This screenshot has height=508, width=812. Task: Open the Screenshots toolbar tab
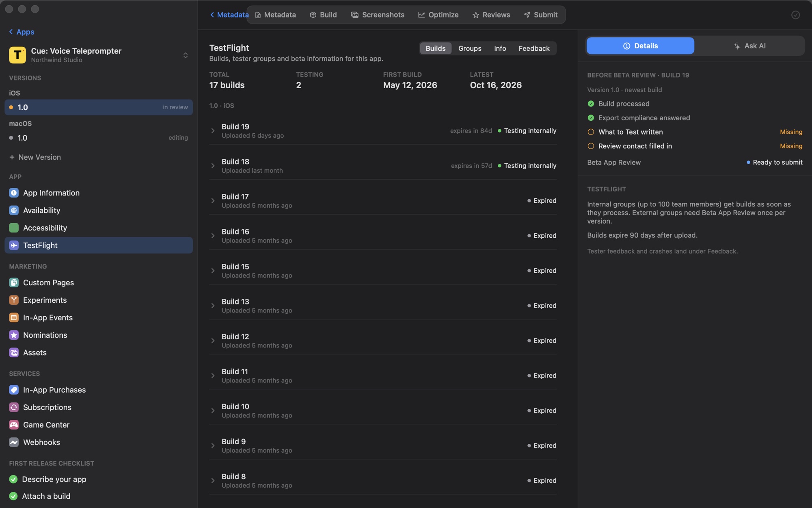pyautogui.click(x=378, y=15)
